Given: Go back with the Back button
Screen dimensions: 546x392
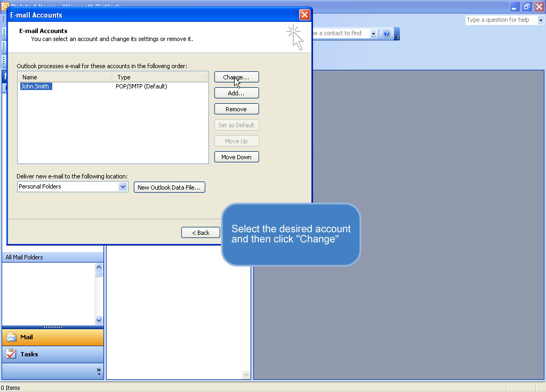Looking at the screenshot, I should tap(200, 233).
